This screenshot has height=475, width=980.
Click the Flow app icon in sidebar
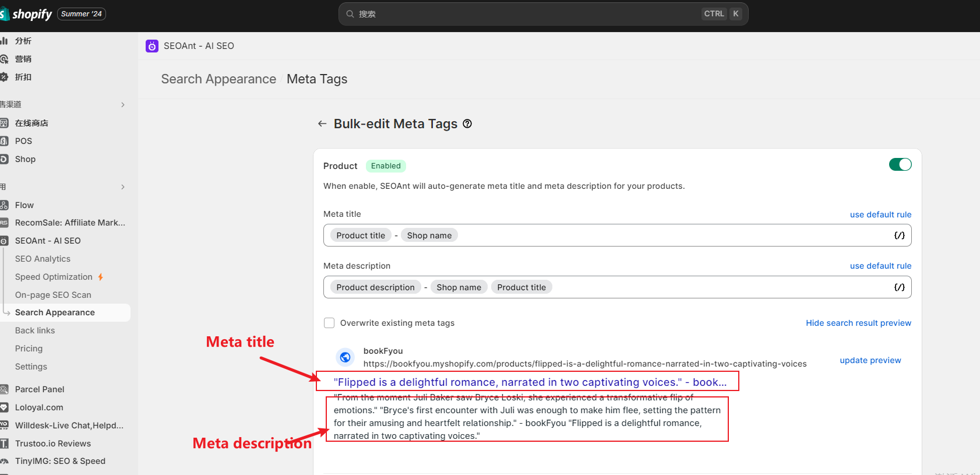[x=4, y=205]
